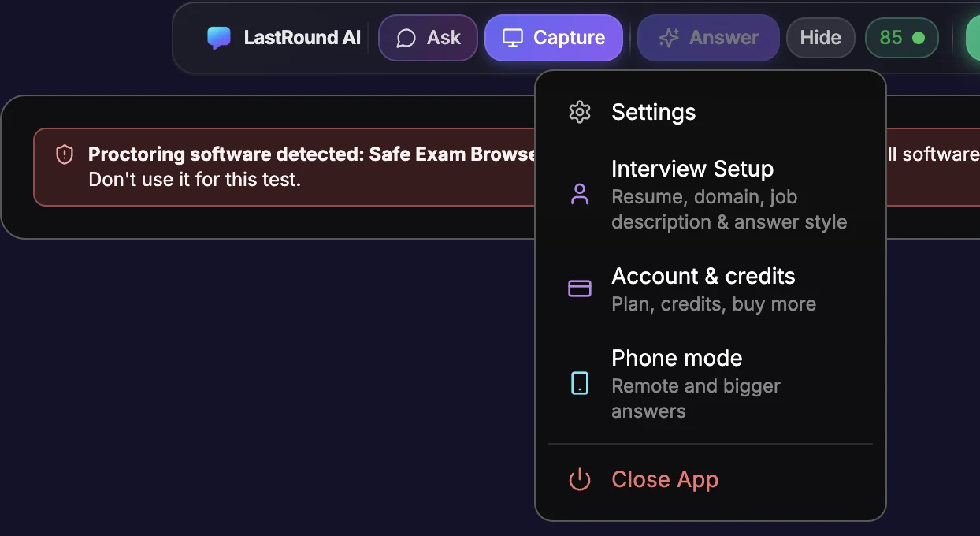Open Settings from the dropdown menu

(711, 112)
